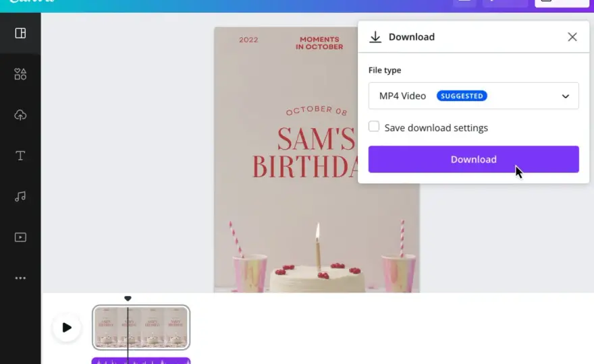The width and height of the screenshot is (594, 364).
Task: Select the MOMENTS IN OCTOBER text
Action: click(319, 43)
